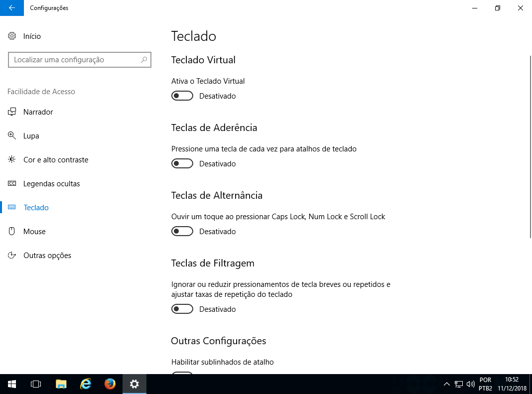Click the vertical scrollbar on the right
532x394 pixels.
[530, 149]
